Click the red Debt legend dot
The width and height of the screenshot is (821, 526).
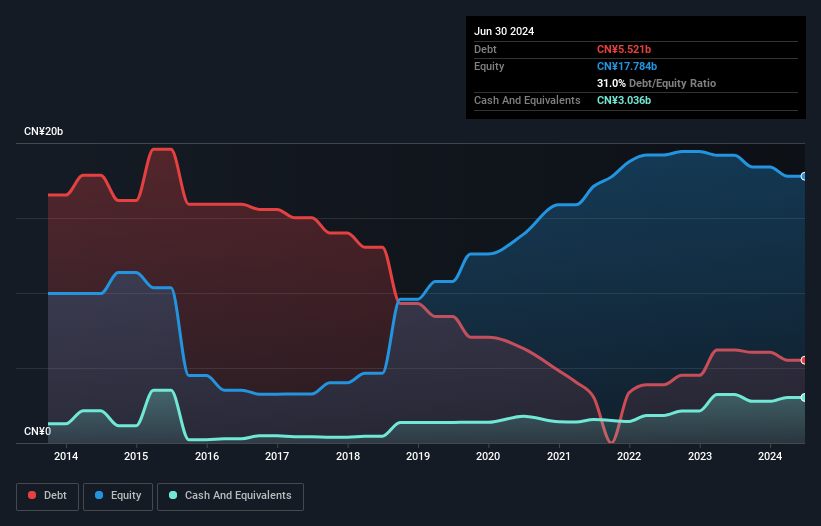[32, 495]
